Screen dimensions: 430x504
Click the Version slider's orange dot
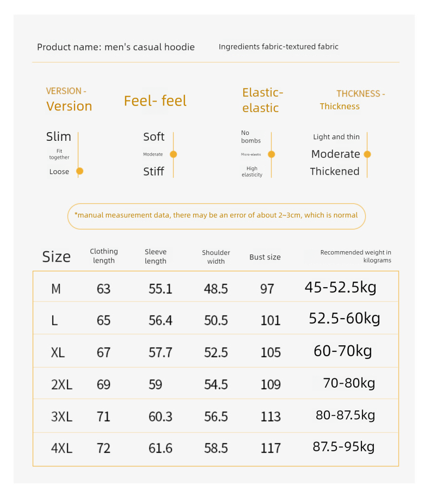click(79, 171)
